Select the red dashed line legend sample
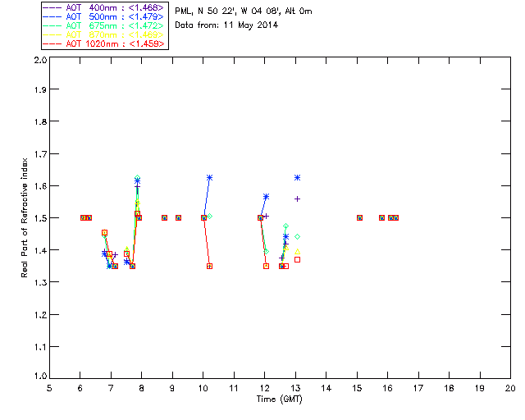The image size is (525, 420). tap(52, 43)
